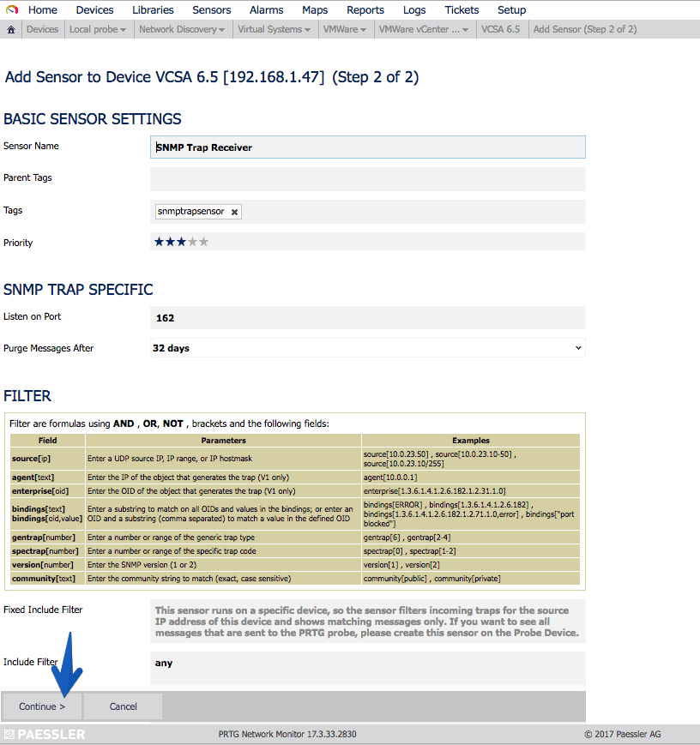This screenshot has width=700, height=745.
Task: Set priority to four stars
Action: tap(193, 242)
